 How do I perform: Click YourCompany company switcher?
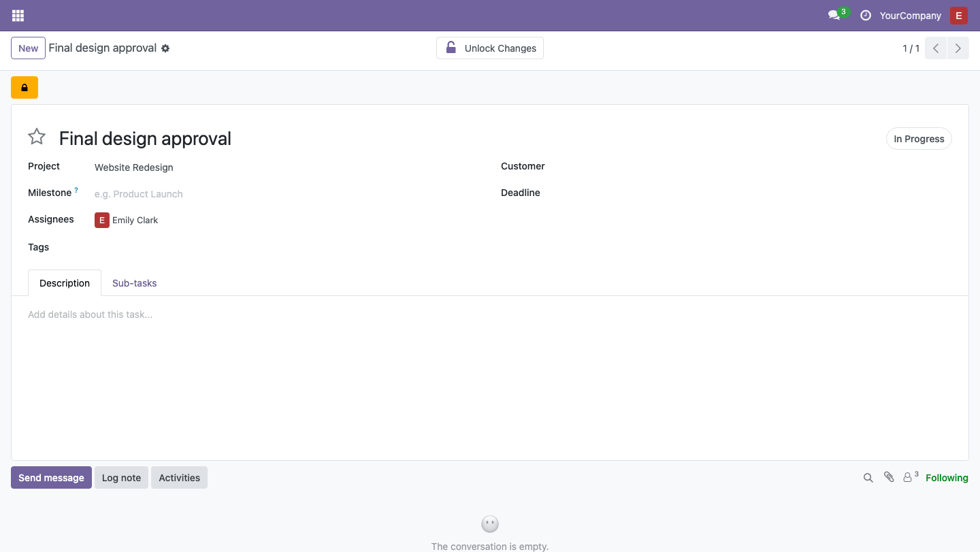(x=911, y=16)
